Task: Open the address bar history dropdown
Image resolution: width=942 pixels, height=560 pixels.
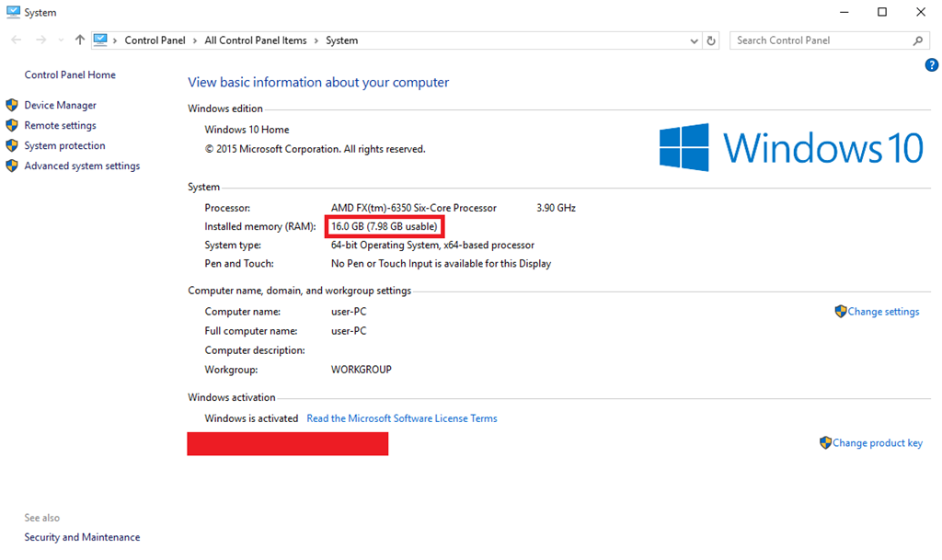Action: click(694, 40)
